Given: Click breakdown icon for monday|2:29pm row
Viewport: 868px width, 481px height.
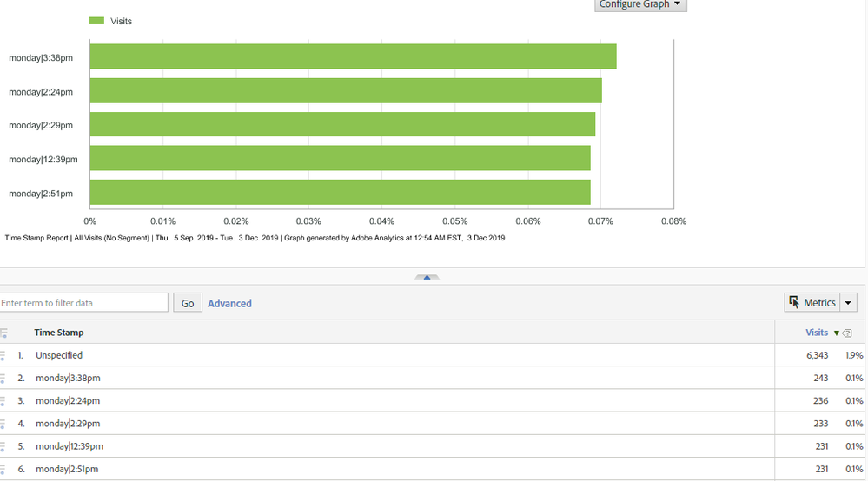Looking at the screenshot, I should 3,424.
